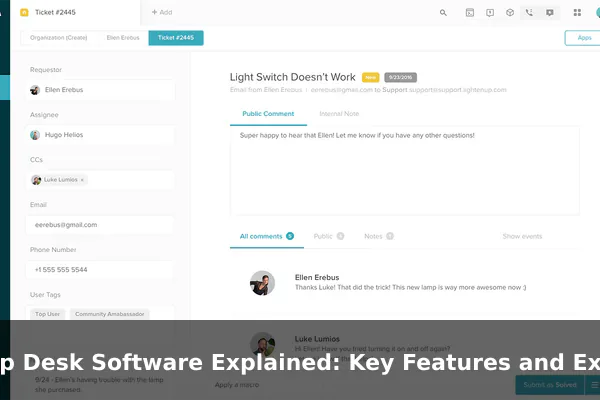Click the Top User tag
This screenshot has height=400, width=600.
coord(47,314)
